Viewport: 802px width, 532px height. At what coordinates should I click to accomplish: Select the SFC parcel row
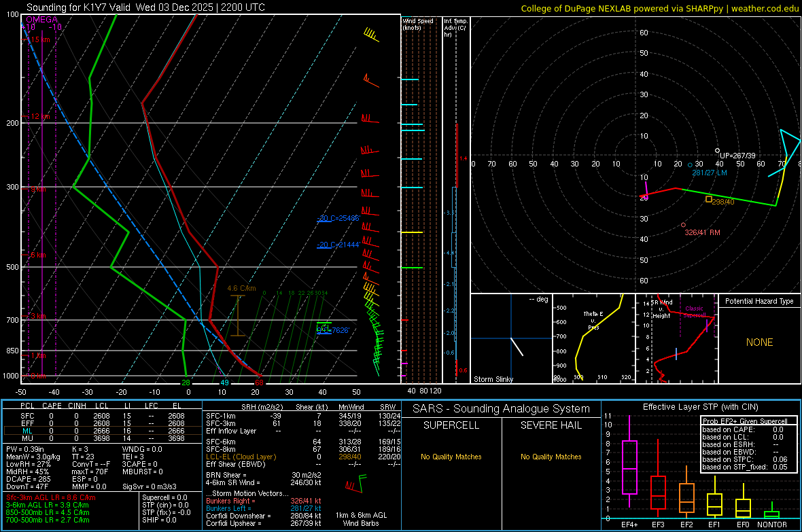tap(103, 416)
